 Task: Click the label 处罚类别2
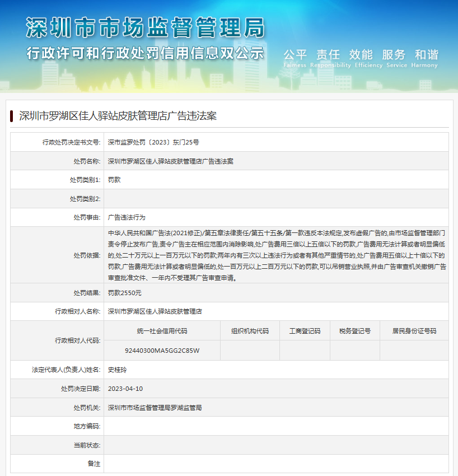[85, 199]
